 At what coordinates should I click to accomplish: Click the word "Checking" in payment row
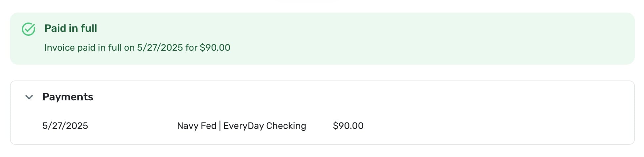click(x=286, y=126)
